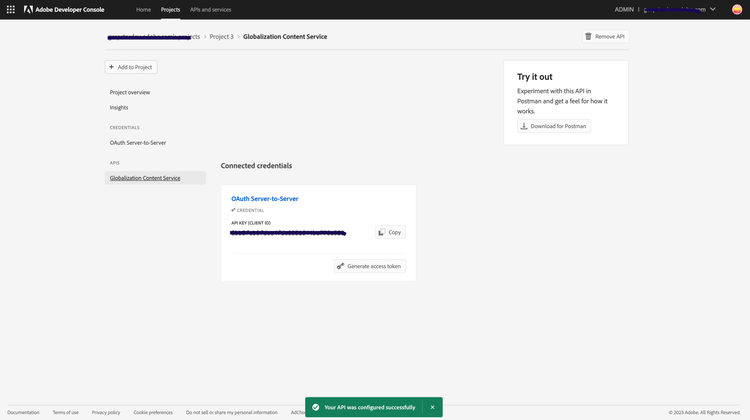Click the green checkmark success icon
The image size is (750, 420).
tap(315, 407)
